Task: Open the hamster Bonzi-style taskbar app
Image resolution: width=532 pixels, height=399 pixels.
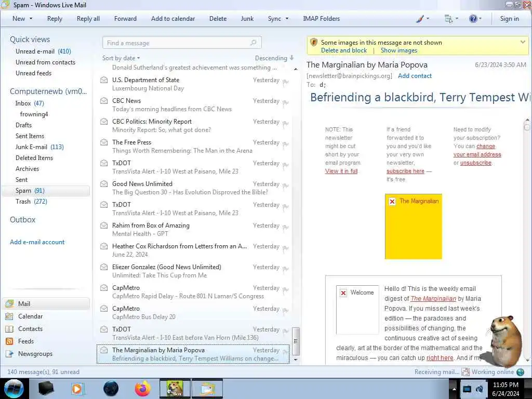Action: click(175, 389)
